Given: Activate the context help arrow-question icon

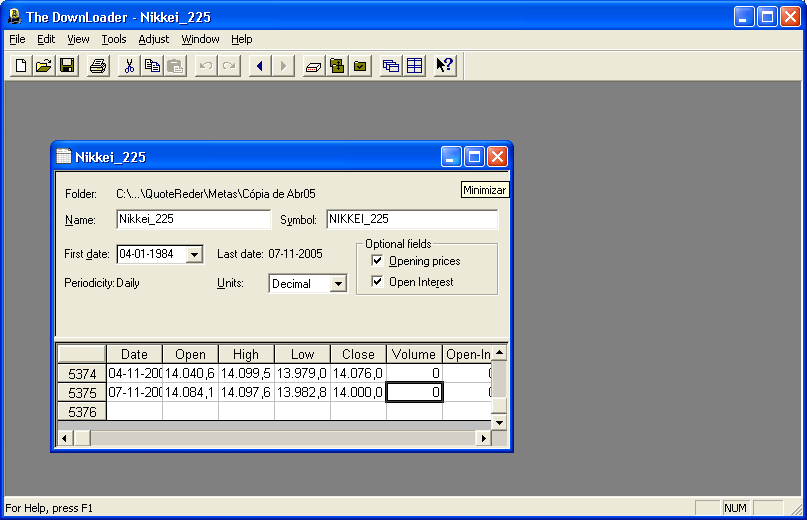Looking at the screenshot, I should 445,66.
